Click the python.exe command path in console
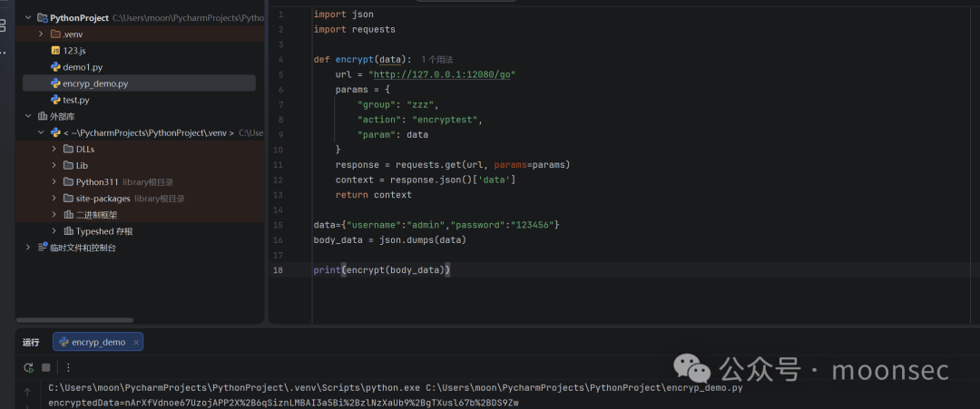 (x=235, y=388)
